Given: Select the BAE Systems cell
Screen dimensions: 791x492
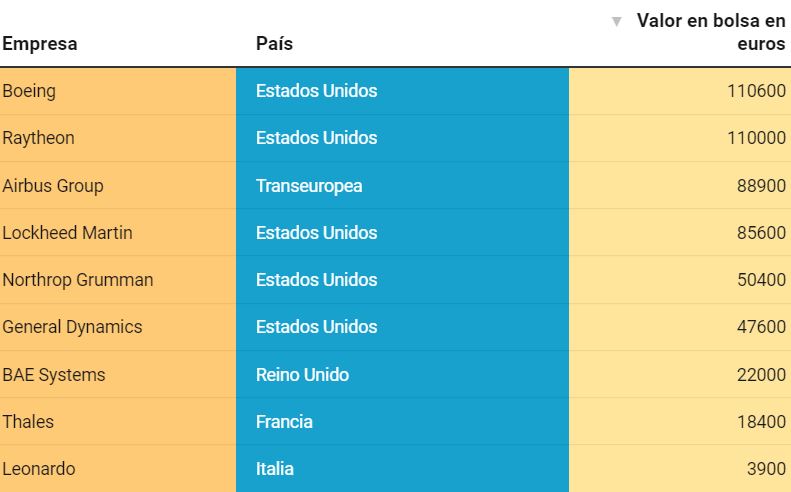Looking at the screenshot, I should click(x=118, y=374).
